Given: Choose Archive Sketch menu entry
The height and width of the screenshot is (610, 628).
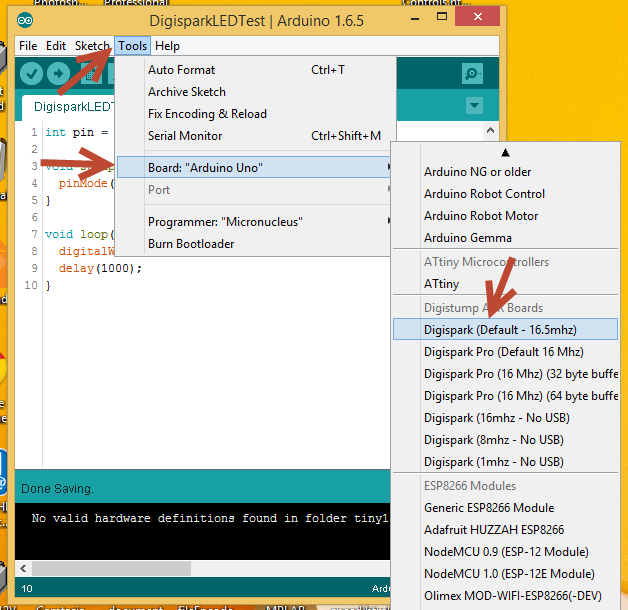Looking at the screenshot, I should coord(186,92).
